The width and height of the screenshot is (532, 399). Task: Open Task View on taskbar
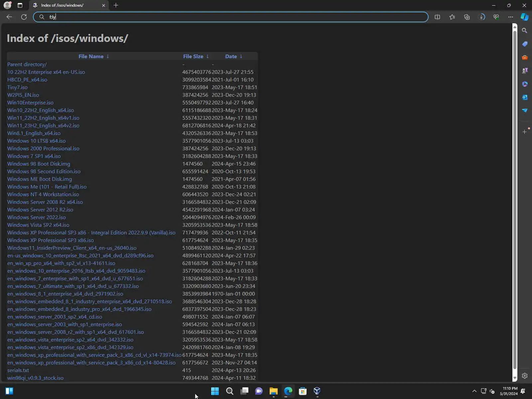(244, 391)
